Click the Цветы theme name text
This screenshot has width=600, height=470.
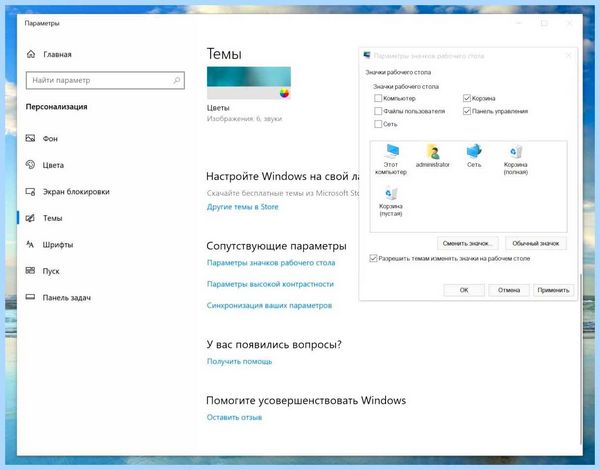[218, 108]
